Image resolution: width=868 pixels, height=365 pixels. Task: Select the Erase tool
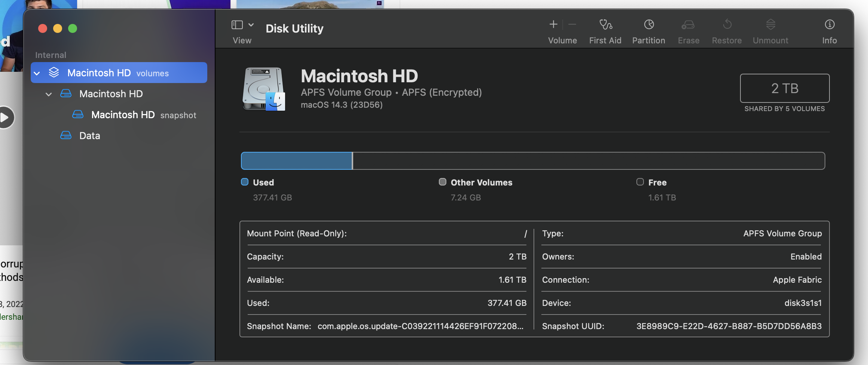coord(688,30)
